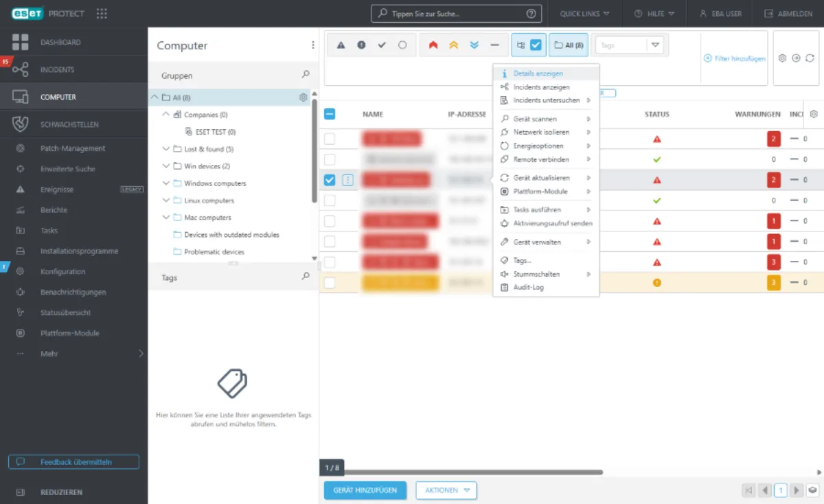Click the top search field

tap(456, 14)
